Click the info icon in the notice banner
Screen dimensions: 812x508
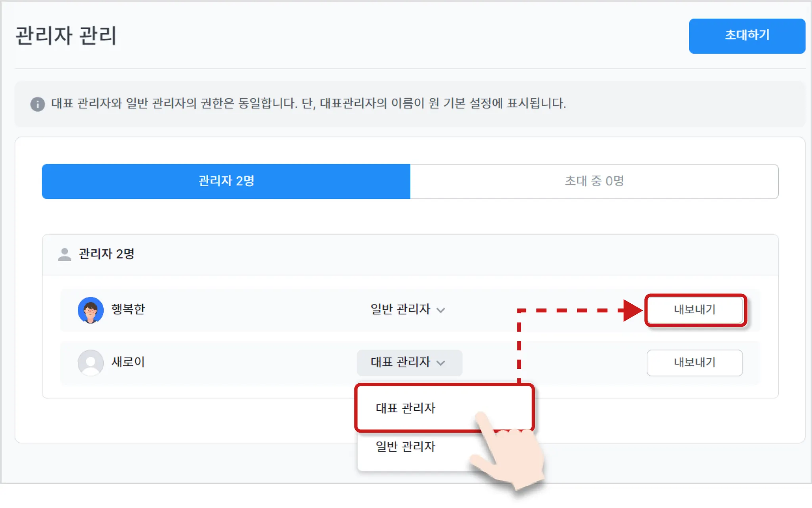click(38, 104)
